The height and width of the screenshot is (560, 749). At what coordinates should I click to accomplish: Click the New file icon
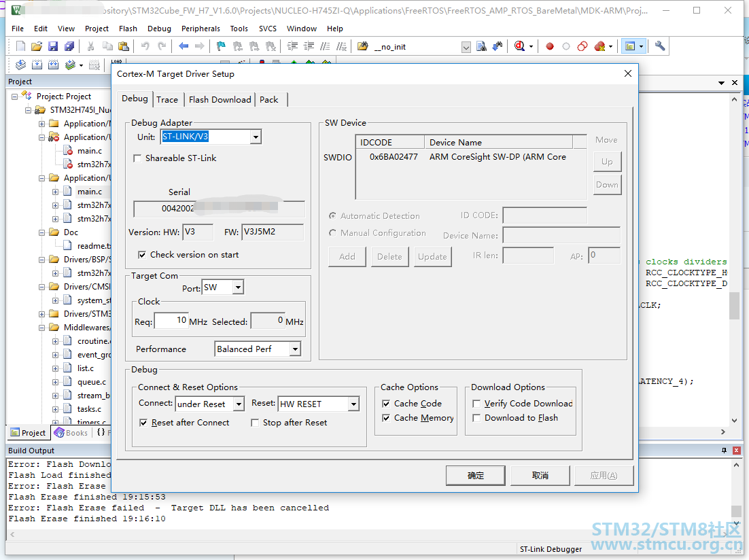coord(20,46)
